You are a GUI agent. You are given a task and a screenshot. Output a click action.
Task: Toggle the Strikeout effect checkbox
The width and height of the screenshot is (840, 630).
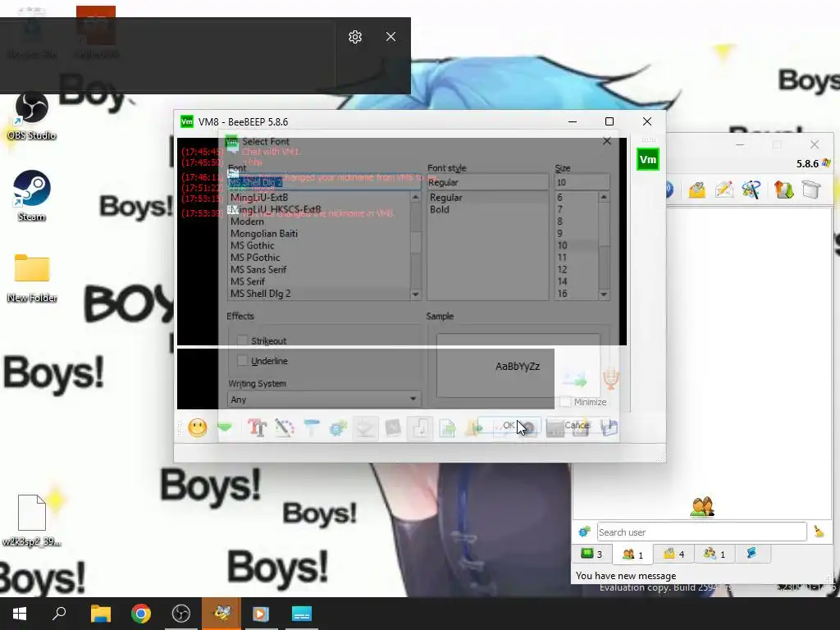point(242,340)
